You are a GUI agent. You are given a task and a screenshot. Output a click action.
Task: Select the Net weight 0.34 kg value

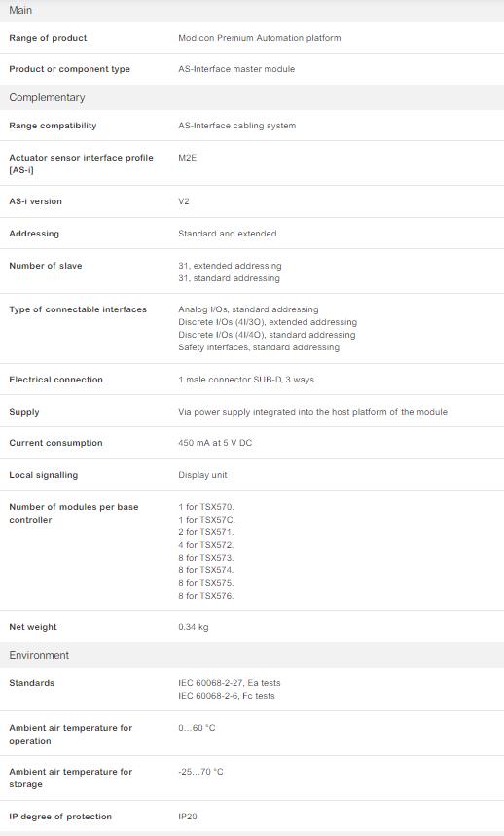point(194,627)
